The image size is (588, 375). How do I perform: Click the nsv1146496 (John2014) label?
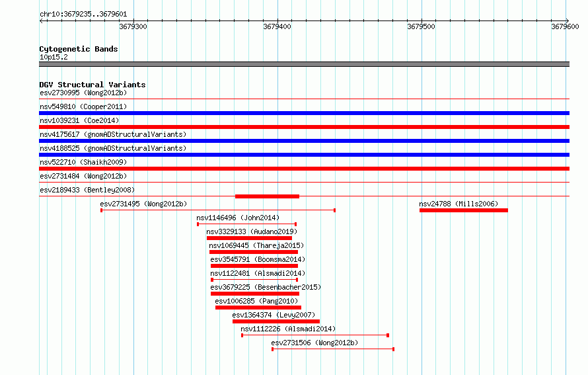click(238, 218)
